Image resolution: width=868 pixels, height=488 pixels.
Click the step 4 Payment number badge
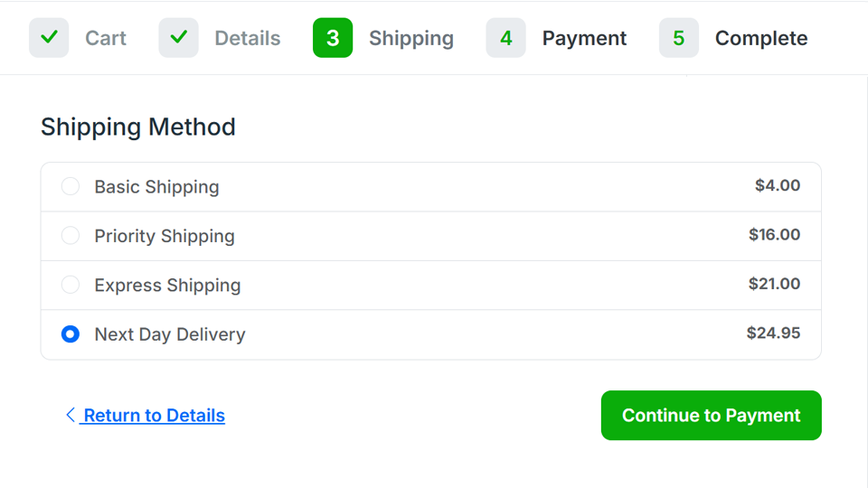(505, 38)
